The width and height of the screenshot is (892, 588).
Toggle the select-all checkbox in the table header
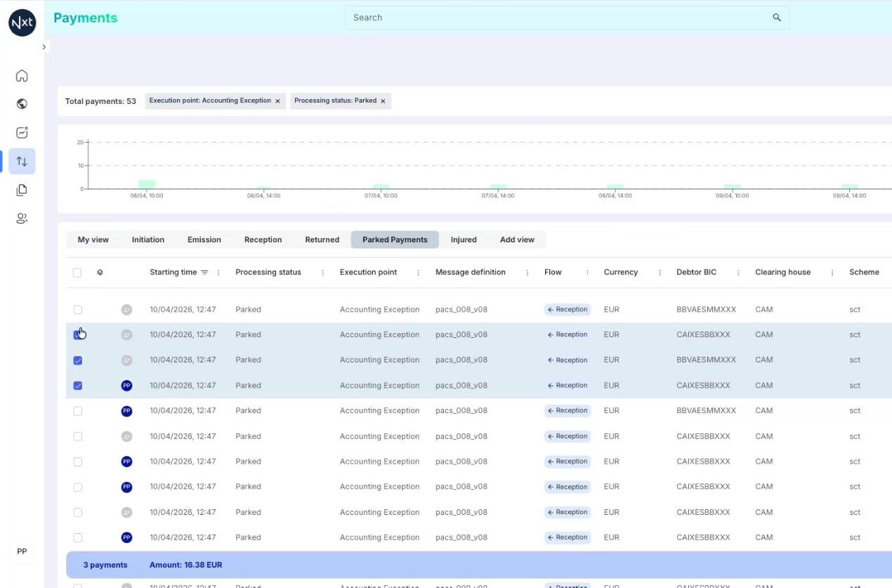pyautogui.click(x=77, y=273)
